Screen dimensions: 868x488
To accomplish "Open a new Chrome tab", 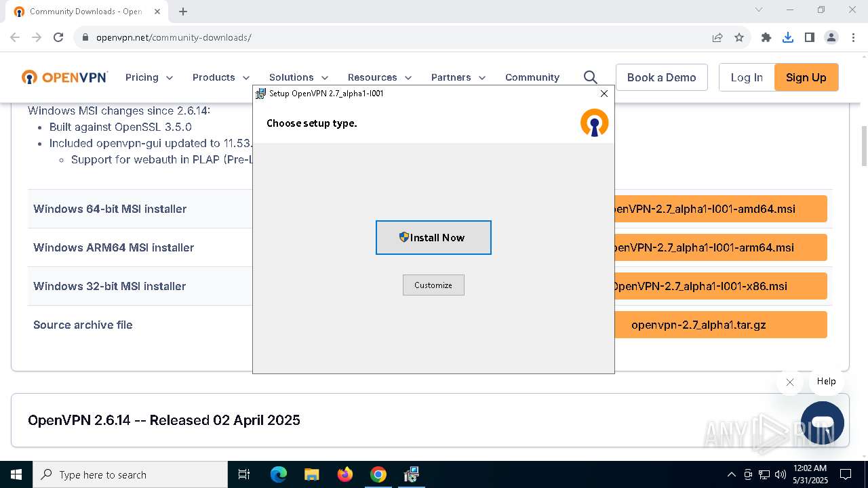I will pos(183,12).
